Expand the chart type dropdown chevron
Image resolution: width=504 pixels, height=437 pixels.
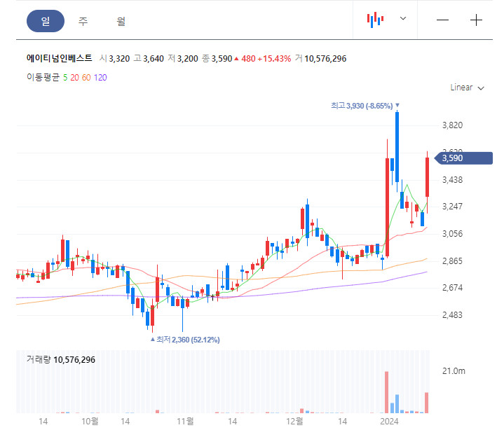403,18
